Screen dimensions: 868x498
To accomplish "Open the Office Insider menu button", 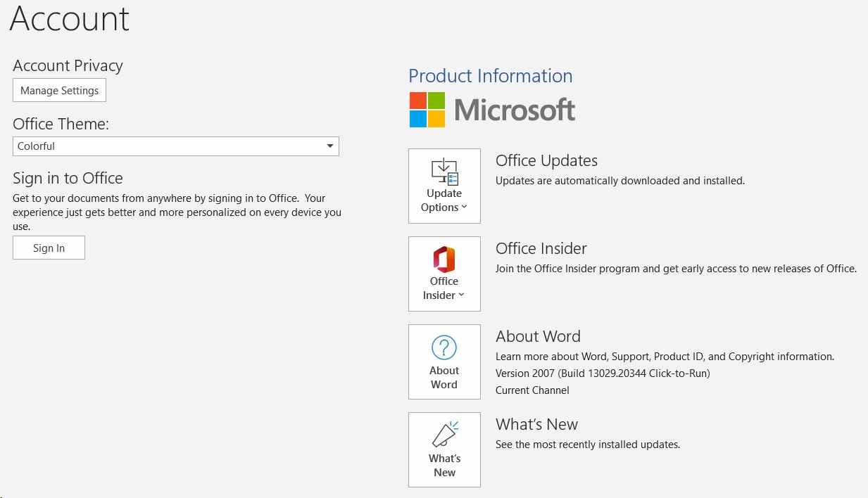I will coord(444,274).
